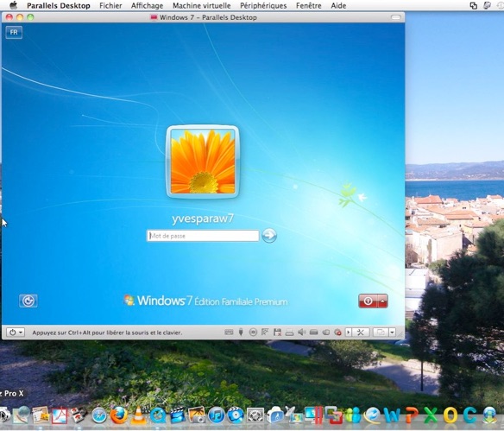The height and width of the screenshot is (431, 504).
Task: Launch PowerPoint P icon in Dock
Action: (x=412, y=415)
